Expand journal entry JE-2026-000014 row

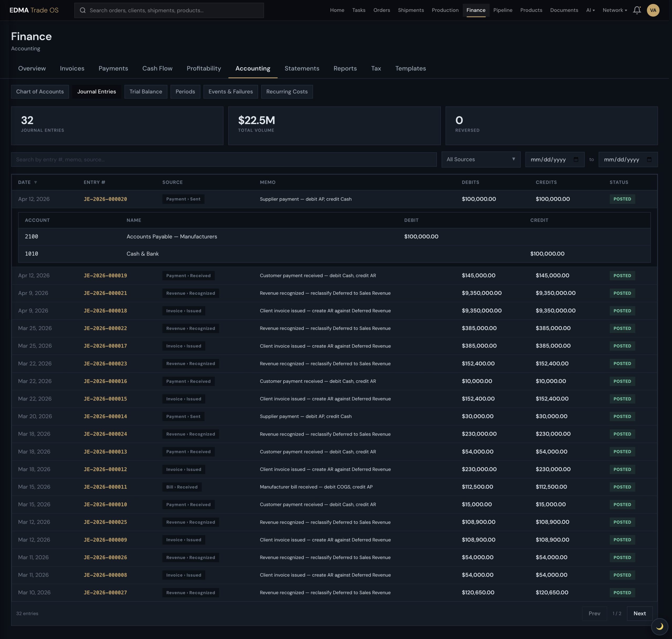click(x=334, y=416)
